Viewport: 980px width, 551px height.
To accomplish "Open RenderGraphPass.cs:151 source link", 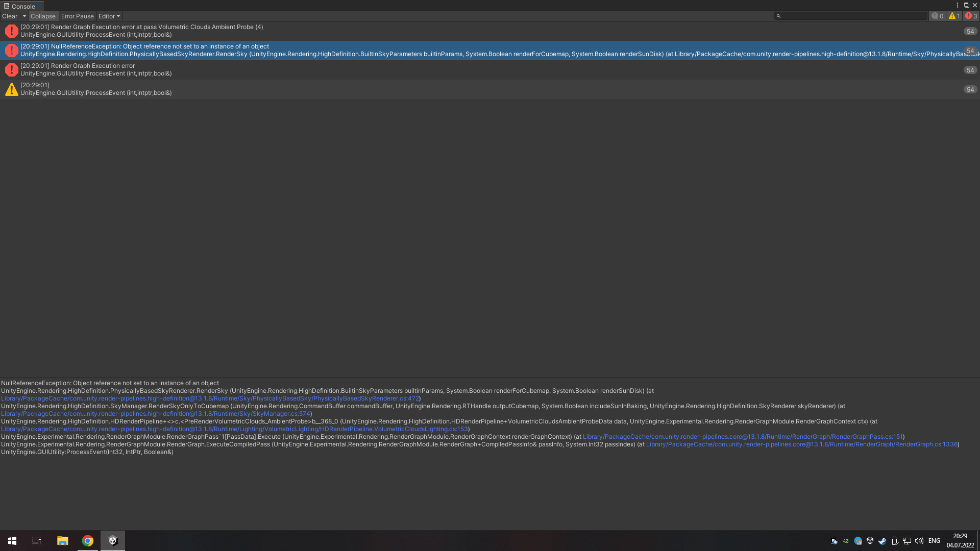I will tap(743, 437).
